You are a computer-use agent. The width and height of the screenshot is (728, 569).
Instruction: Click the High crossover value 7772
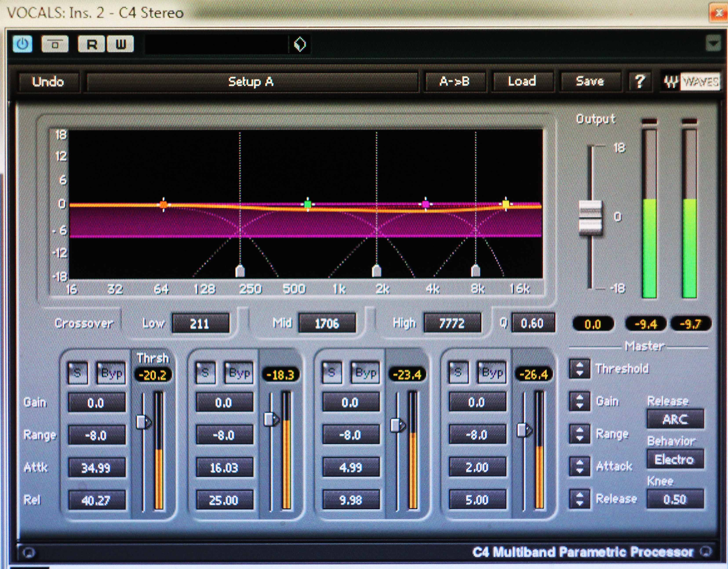tap(452, 323)
